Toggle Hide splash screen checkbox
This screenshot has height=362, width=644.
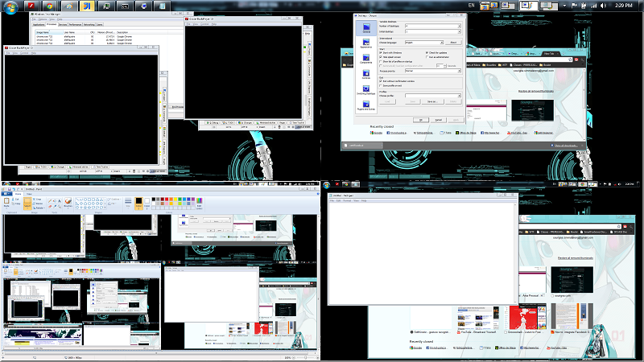[x=380, y=57]
